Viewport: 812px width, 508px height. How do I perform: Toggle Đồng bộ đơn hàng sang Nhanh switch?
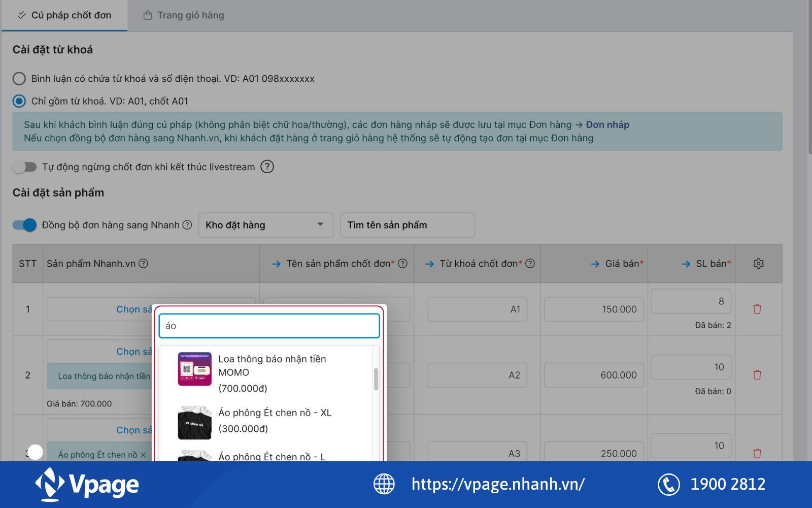pyautogui.click(x=25, y=225)
